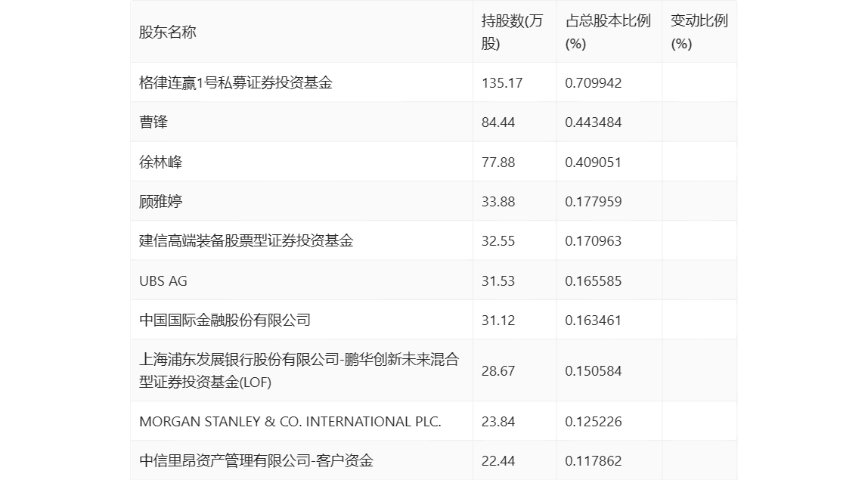Click shareholding value 23.84
The height and width of the screenshot is (480, 868).
coord(498,422)
